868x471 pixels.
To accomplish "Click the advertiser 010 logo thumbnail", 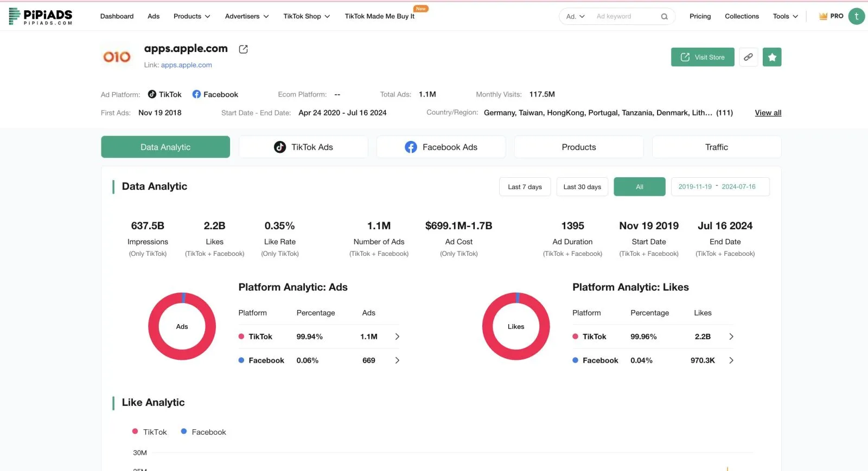I will (x=117, y=57).
